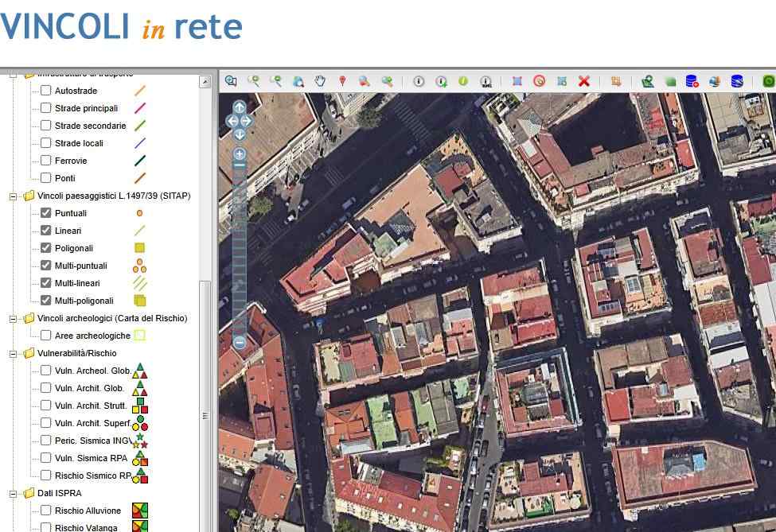Zoom in with the map plus button
776x532 pixels.
coord(240,153)
